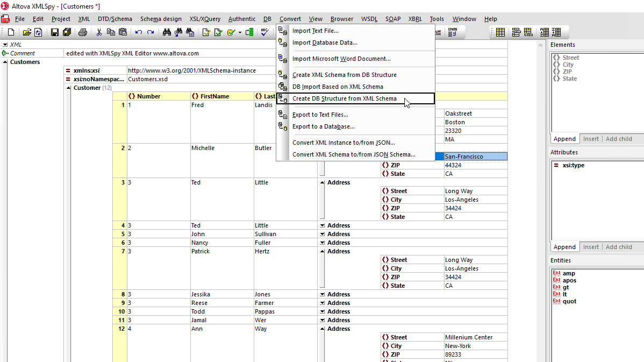
Task: Run spelling check with ABC icon
Action: (265, 32)
